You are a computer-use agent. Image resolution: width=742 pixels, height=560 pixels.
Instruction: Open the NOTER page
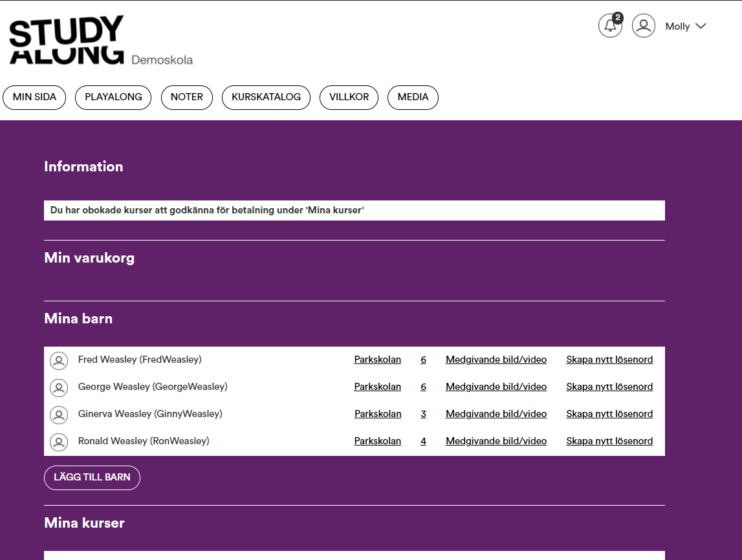point(187,98)
